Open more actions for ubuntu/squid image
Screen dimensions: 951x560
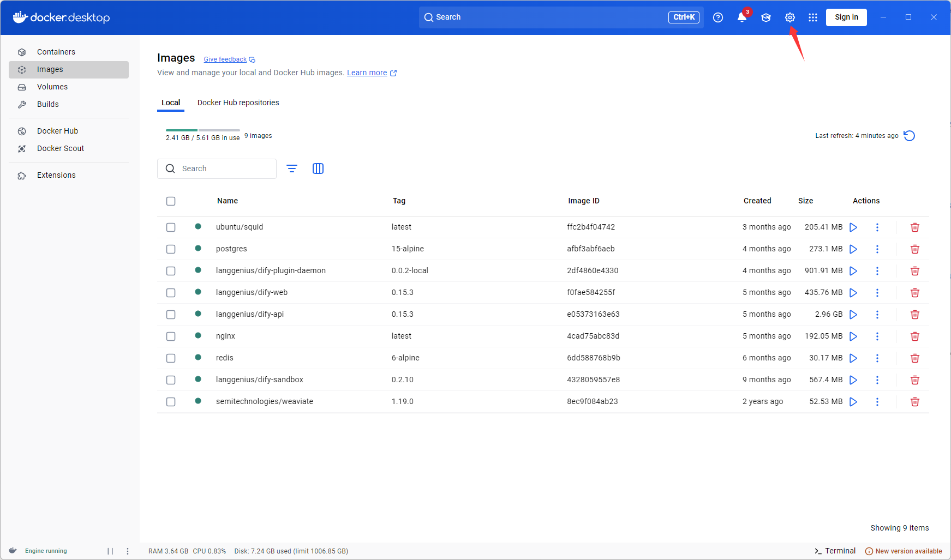click(877, 227)
